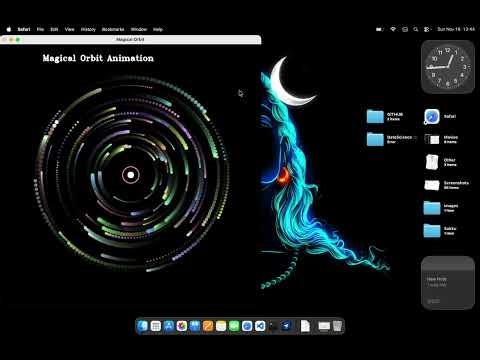Click the battery status icon

[x=380, y=29]
